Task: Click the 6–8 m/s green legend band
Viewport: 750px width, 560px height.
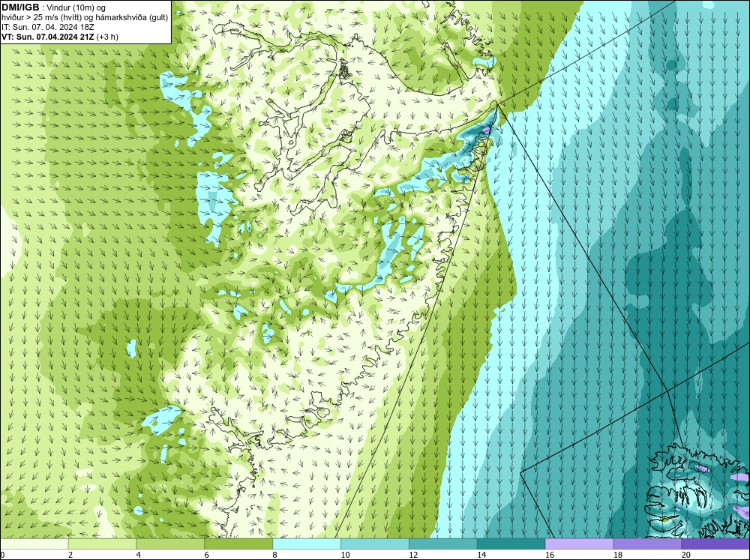Action: [238, 544]
